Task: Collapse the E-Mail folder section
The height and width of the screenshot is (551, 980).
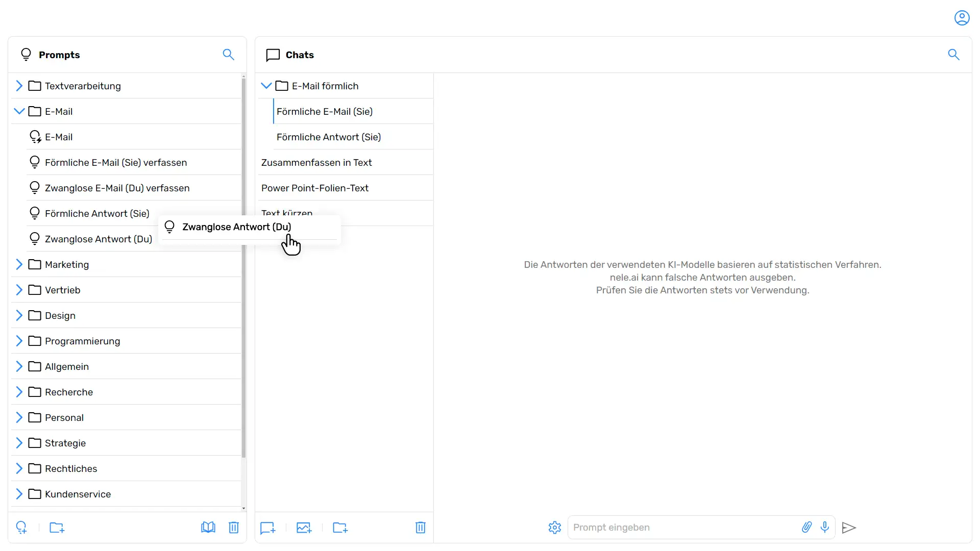Action: [19, 111]
